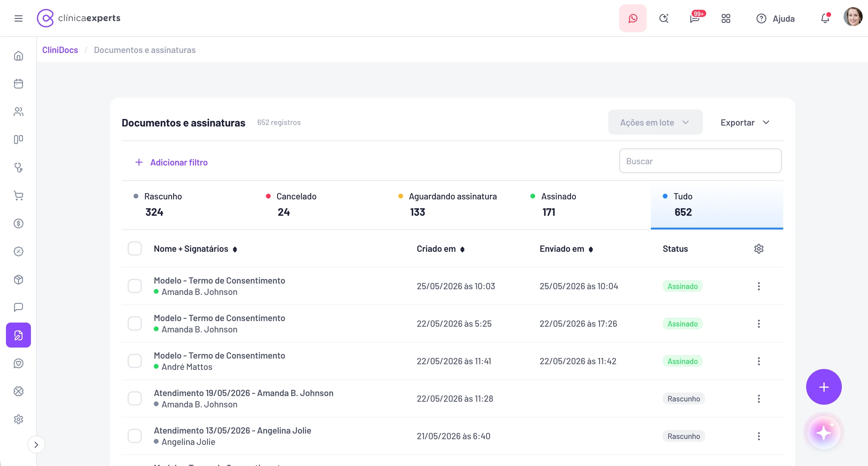Click Adicionar filtro
This screenshot has height=466, width=868.
pos(171,162)
